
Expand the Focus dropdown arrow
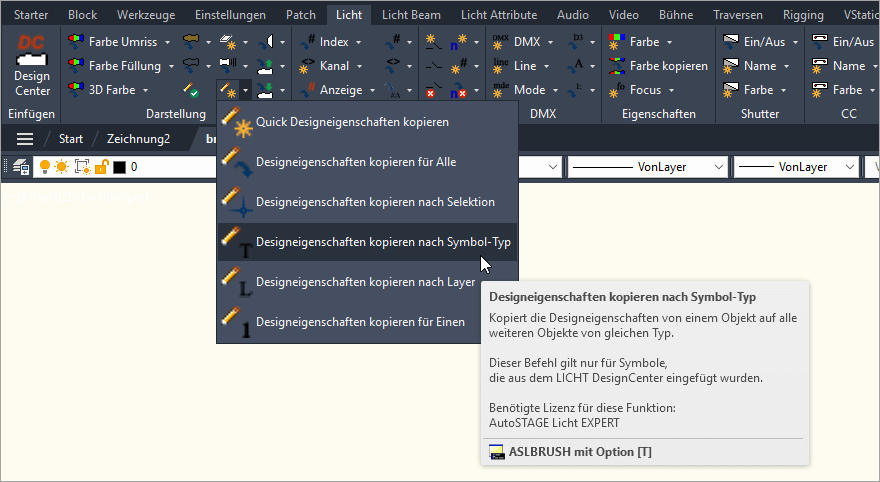pyautogui.click(x=671, y=90)
